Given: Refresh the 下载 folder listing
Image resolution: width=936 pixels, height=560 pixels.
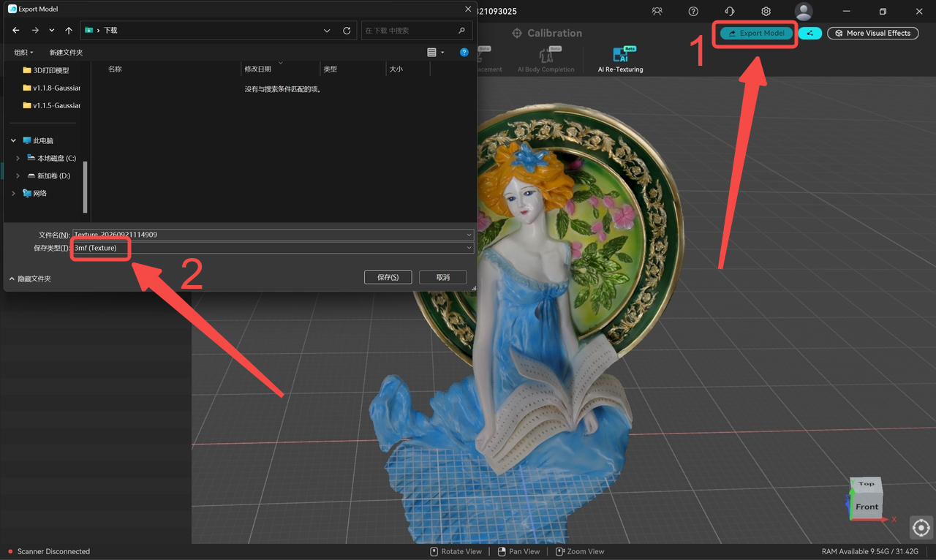Looking at the screenshot, I should click(x=347, y=31).
